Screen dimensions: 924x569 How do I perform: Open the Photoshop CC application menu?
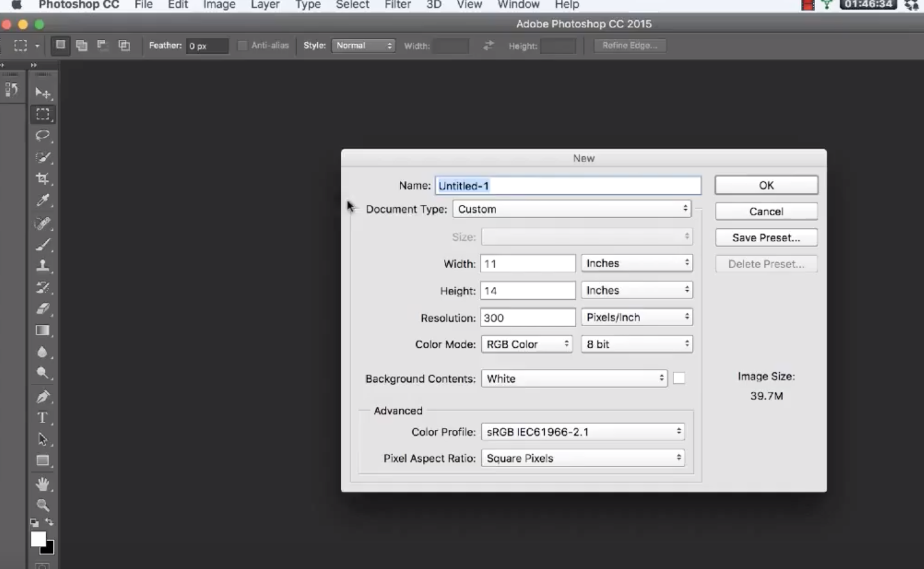click(x=79, y=4)
